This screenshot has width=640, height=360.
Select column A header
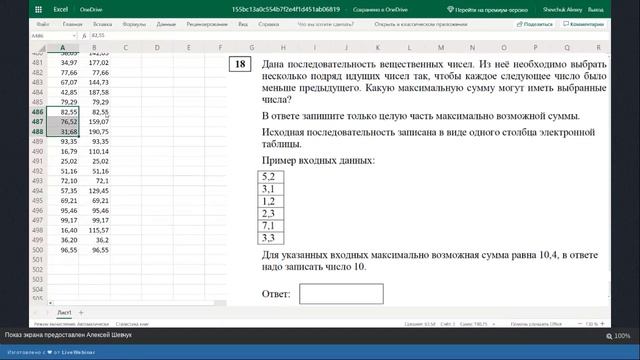coord(62,48)
